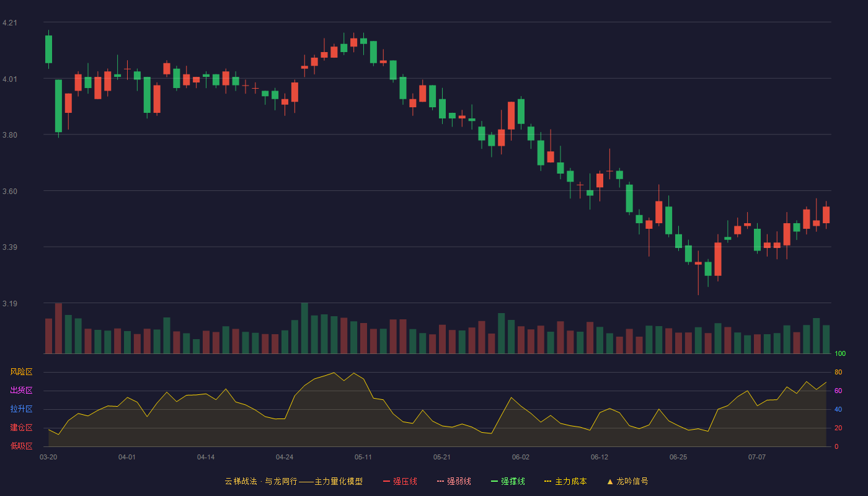Hide the 强压线 series via legend label

405,481
